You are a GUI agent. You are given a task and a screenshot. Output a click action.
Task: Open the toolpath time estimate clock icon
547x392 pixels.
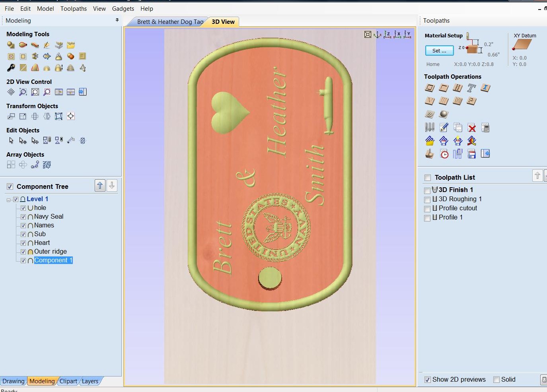point(444,154)
